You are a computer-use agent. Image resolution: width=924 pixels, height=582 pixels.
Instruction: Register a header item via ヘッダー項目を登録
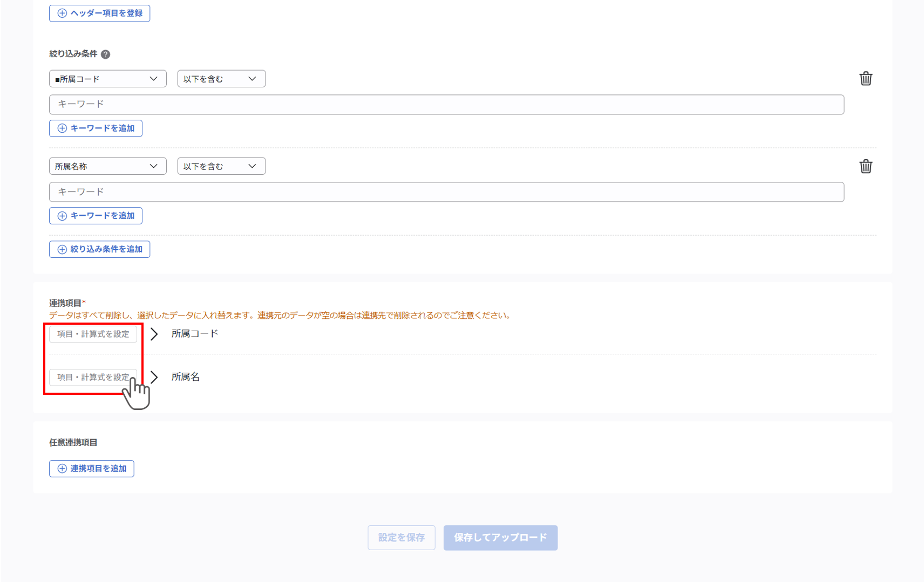click(x=99, y=13)
